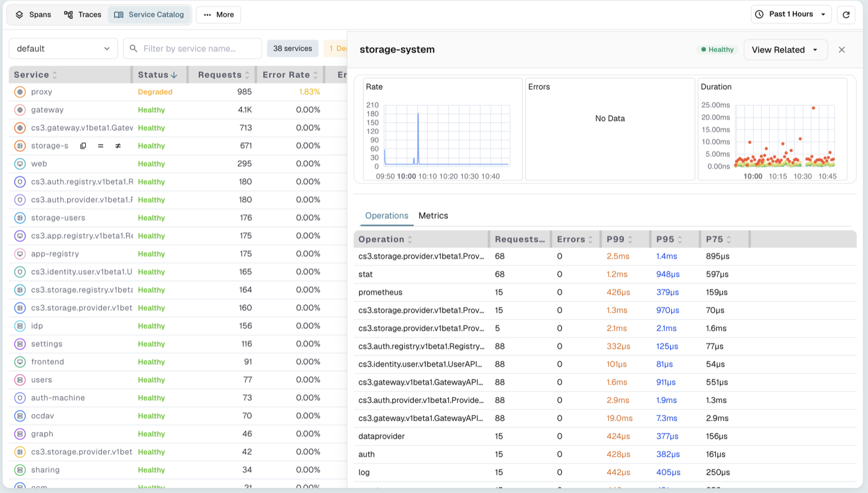Select the dataprovider operation row
Viewport: 868px width, 493px height.
[x=605, y=436]
